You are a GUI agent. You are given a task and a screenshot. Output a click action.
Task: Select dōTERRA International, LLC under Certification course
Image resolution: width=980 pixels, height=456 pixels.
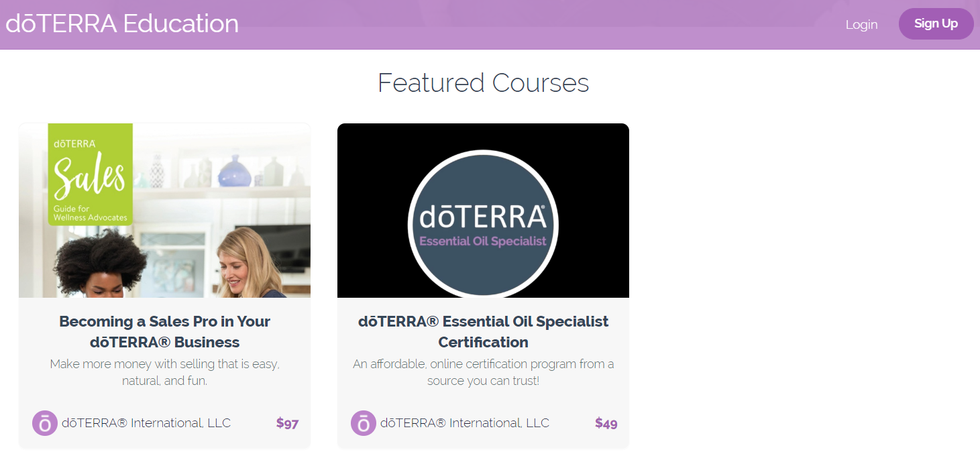coord(465,423)
